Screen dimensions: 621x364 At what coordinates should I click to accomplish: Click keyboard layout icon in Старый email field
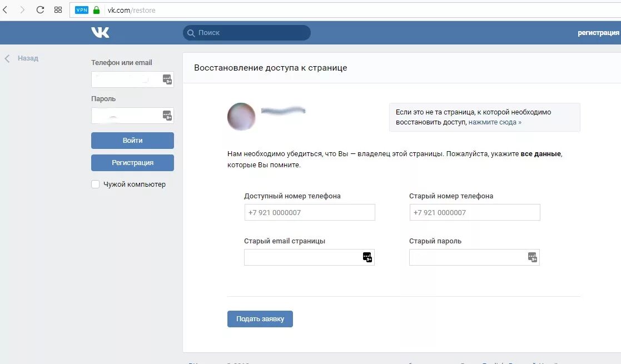[x=367, y=257]
